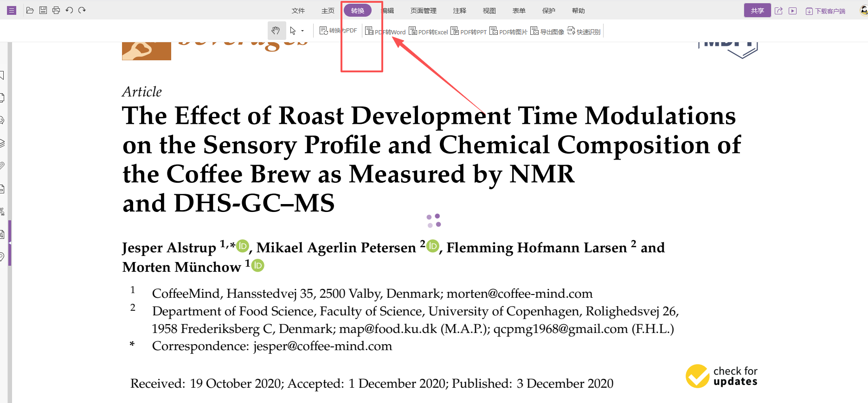Click the open file folder icon
Image resolution: width=868 pixels, height=403 pixels.
[x=30, y=10]
